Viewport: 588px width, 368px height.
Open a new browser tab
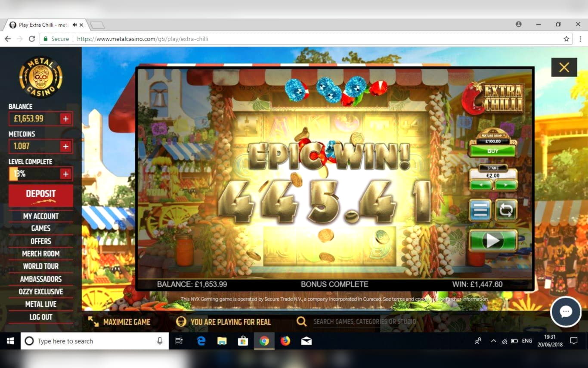pyautogui.click(x=97, y=25)
